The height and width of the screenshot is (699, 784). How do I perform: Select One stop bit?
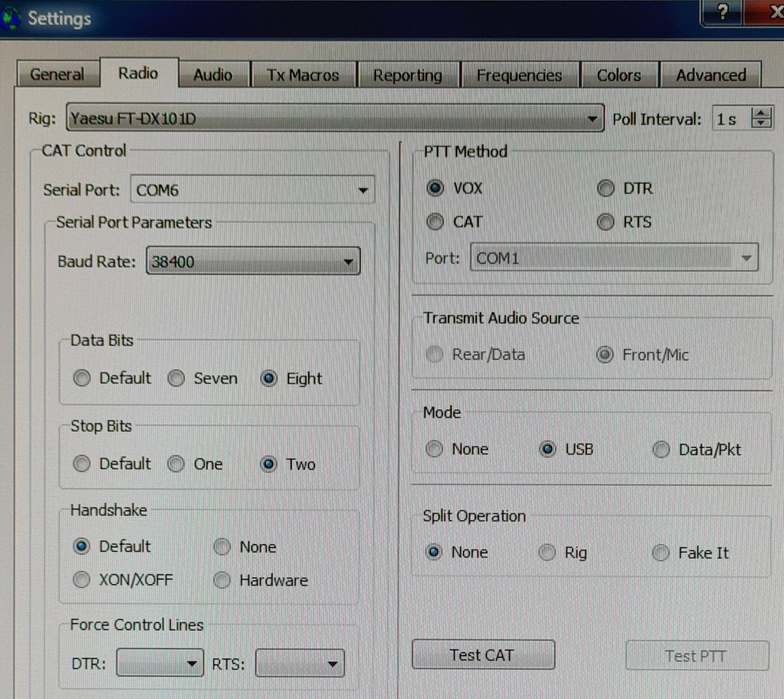coord(195,464)
